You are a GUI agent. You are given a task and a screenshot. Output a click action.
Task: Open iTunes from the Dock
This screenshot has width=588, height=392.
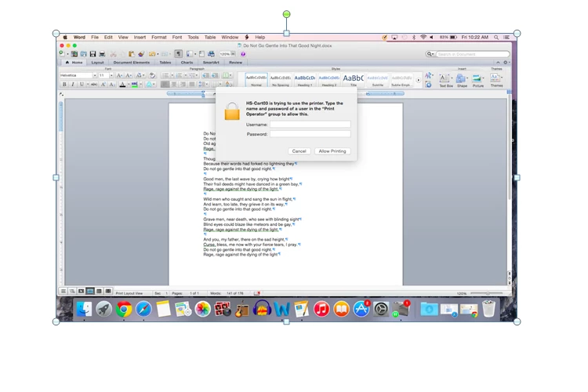point(321,309)
